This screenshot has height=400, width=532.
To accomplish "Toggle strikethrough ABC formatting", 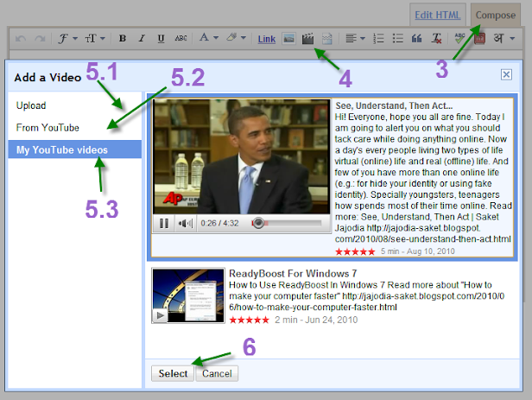I will [180, 38].
